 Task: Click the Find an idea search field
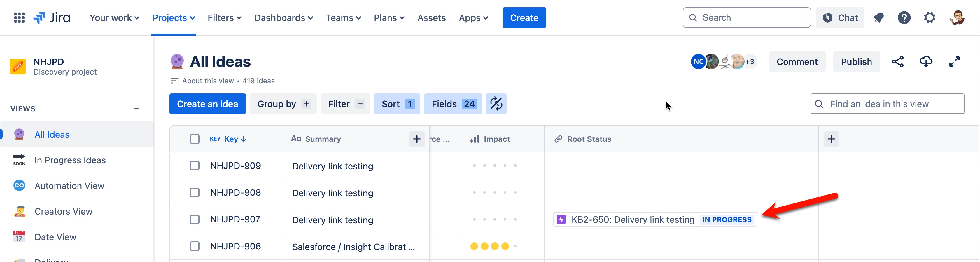coord(886,104)
